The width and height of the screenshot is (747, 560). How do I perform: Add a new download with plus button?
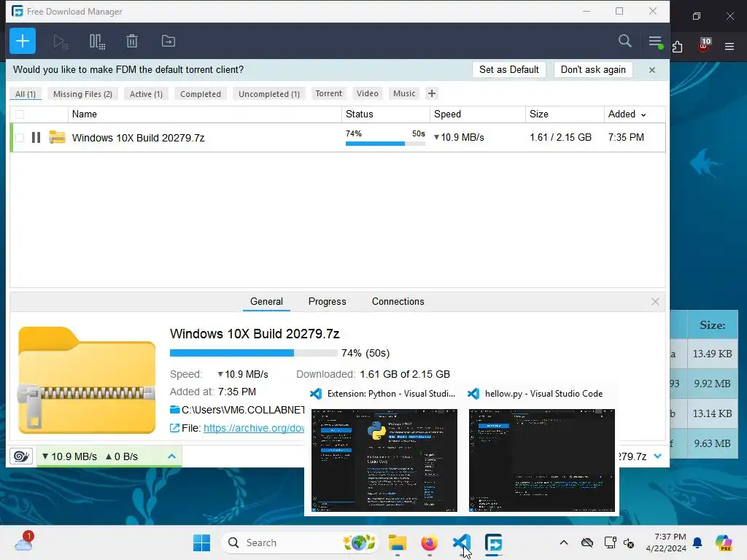point(23,41)
